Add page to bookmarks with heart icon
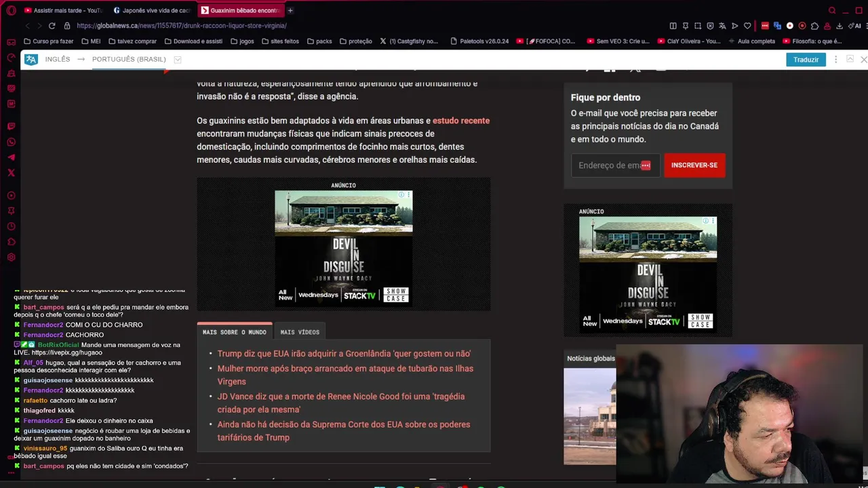 (x=747, y=26)
